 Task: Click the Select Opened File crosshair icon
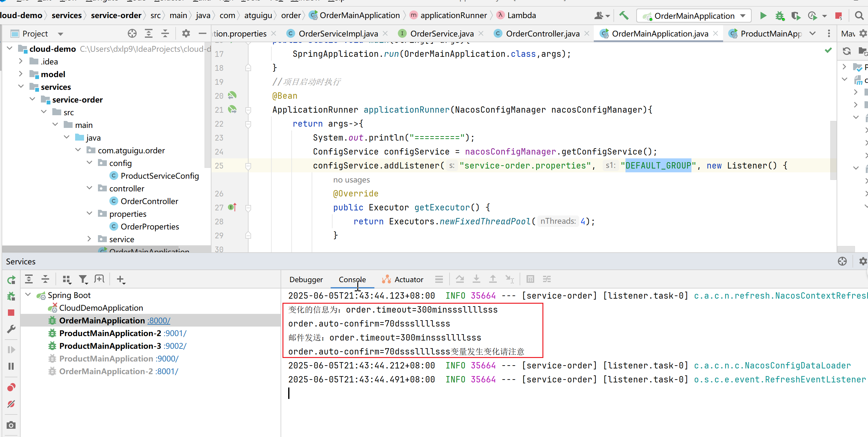pyautogui.click(x=132, y=33)
